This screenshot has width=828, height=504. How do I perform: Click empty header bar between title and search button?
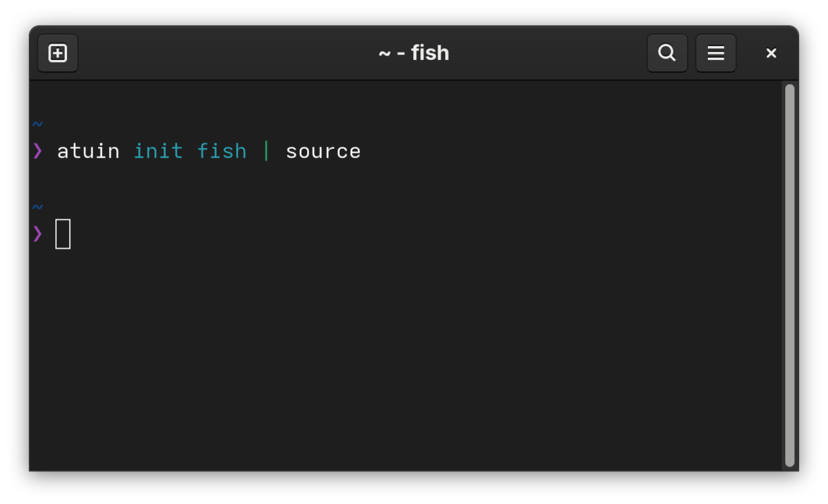click(x=549, y=53)
